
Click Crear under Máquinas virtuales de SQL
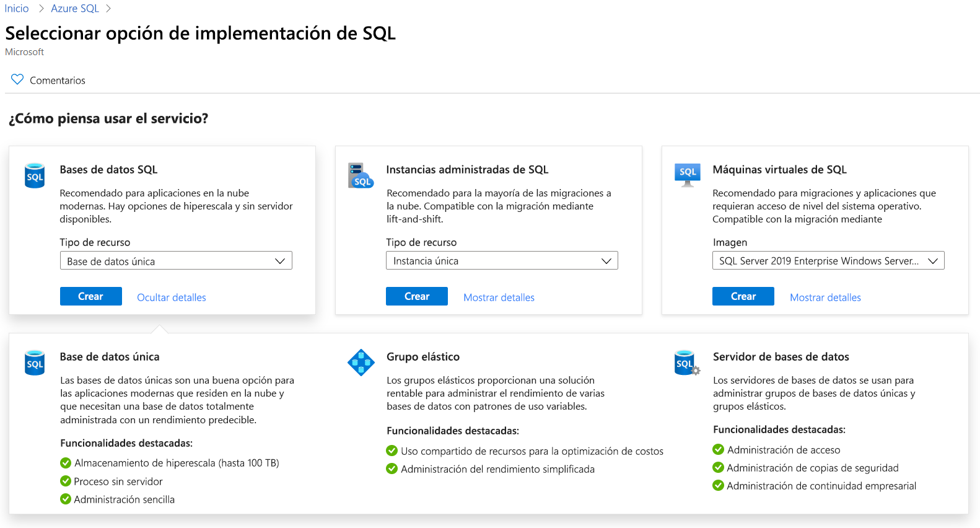743,296
